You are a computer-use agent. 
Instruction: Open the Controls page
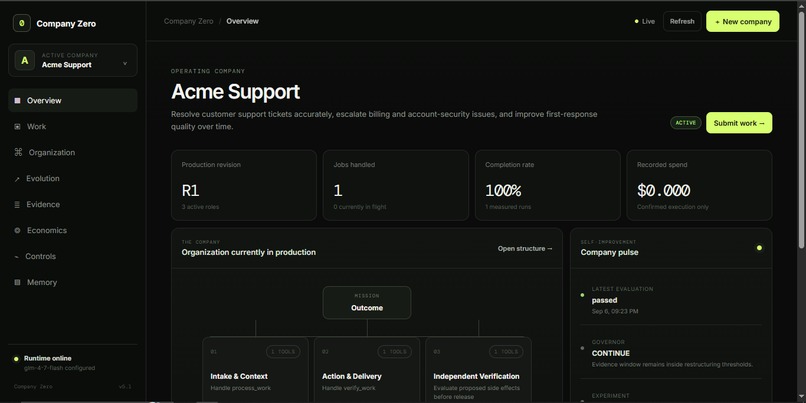(x=72, y=256)
